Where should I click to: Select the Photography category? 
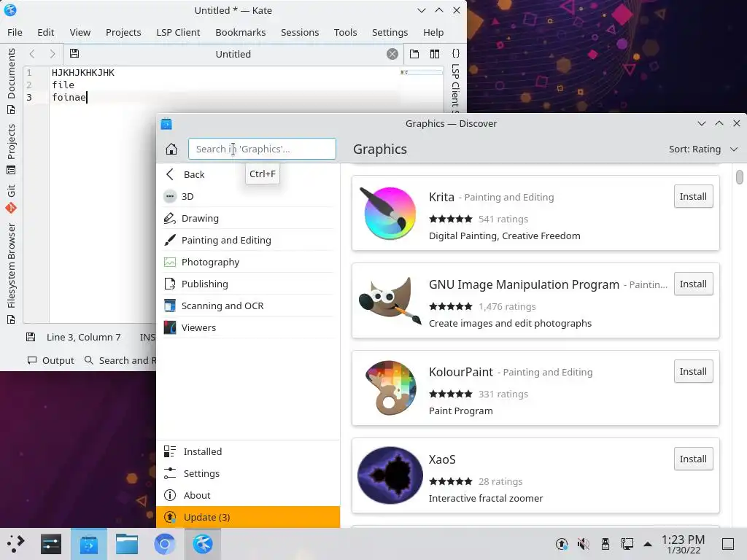248,262
